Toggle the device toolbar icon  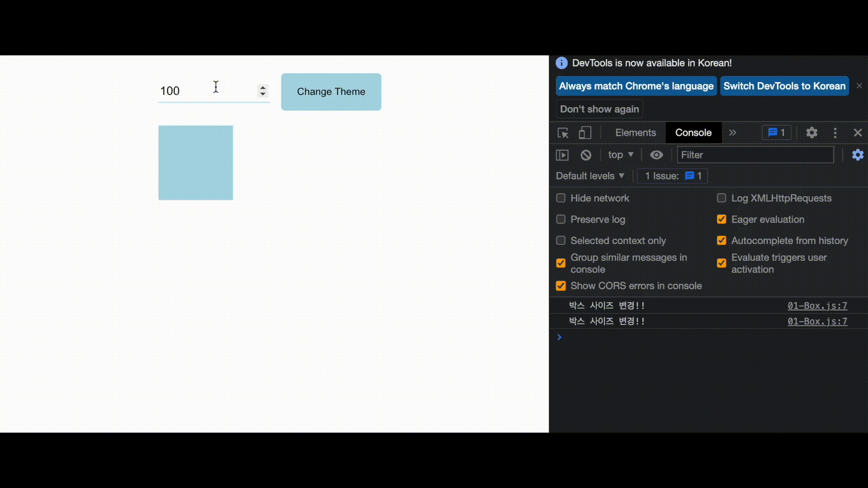click(585, 132)
